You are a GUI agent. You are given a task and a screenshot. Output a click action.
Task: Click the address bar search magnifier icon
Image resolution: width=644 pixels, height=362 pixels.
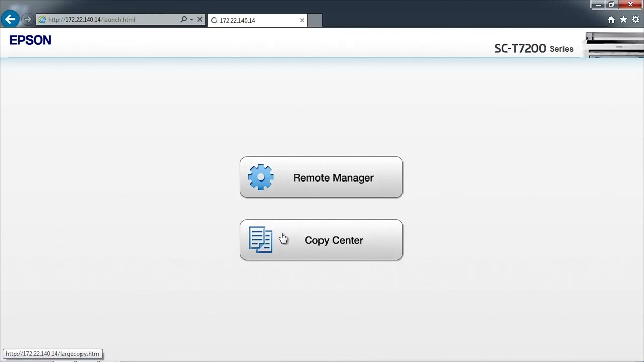click(184, 20)
